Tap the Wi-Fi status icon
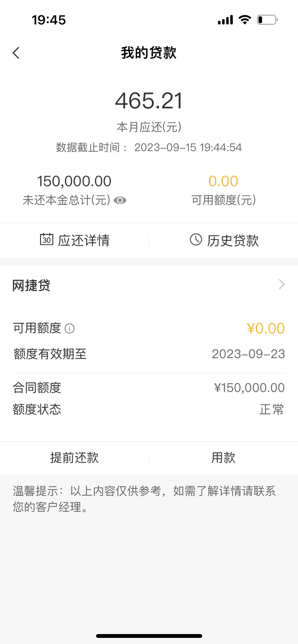The height and width of the screenshot is (644, 298). [245, 20]
